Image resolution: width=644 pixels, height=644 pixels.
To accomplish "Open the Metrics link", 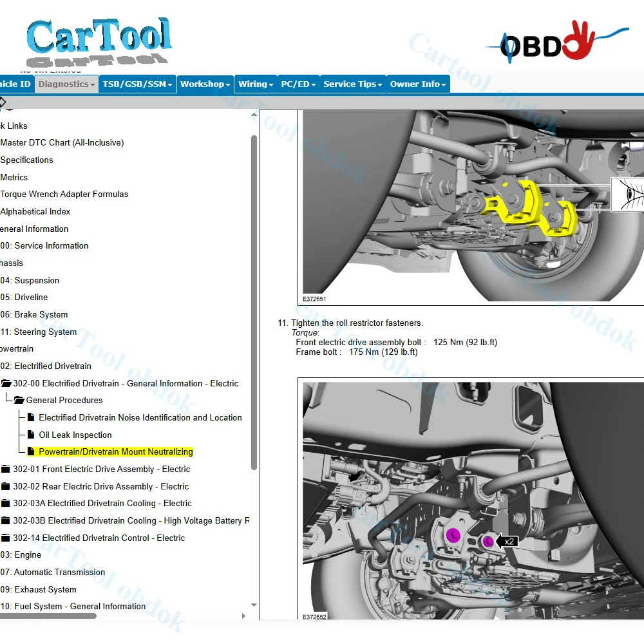I will click(x=14, y=178).
